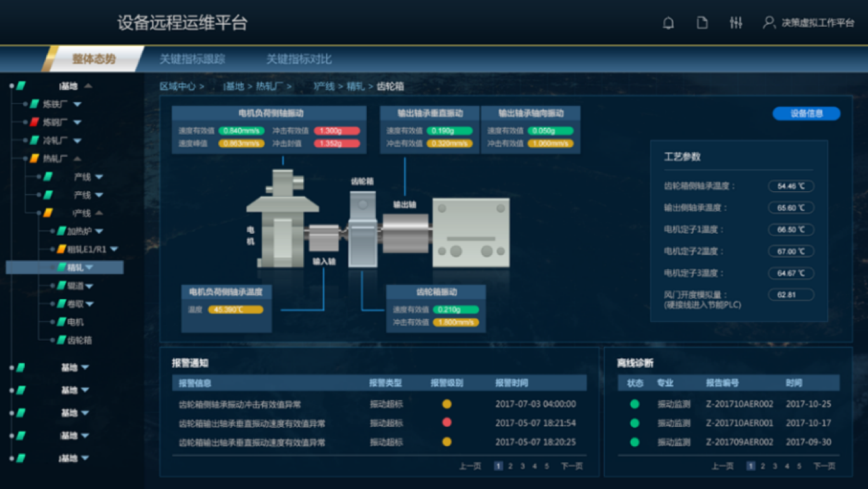Expand the 炼铁厂 tree node arrow
Viewport: 868px width, 489px height.
tap(77, 104)
